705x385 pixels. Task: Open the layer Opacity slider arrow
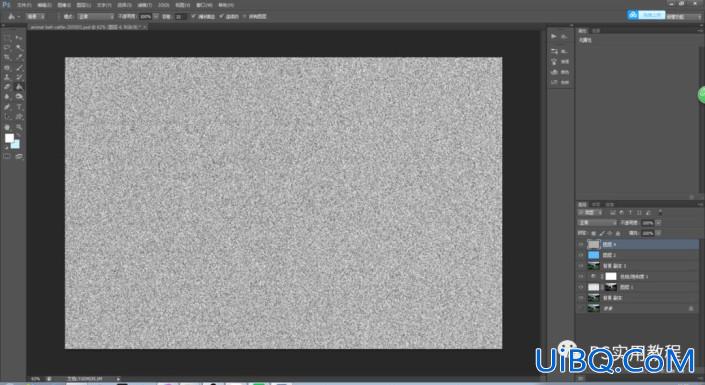[658, 223]
